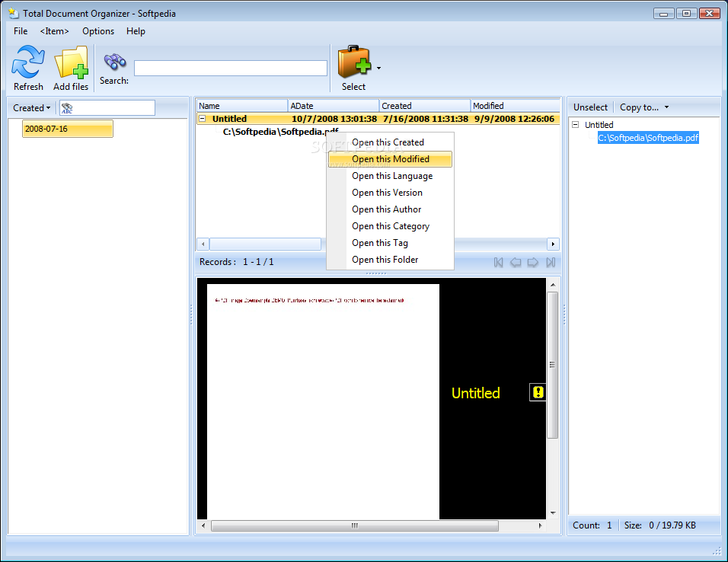The image size is (728, 562).
Task: Go to next record arrow icon
Action: pyautogui.click(x=533, y=263)
